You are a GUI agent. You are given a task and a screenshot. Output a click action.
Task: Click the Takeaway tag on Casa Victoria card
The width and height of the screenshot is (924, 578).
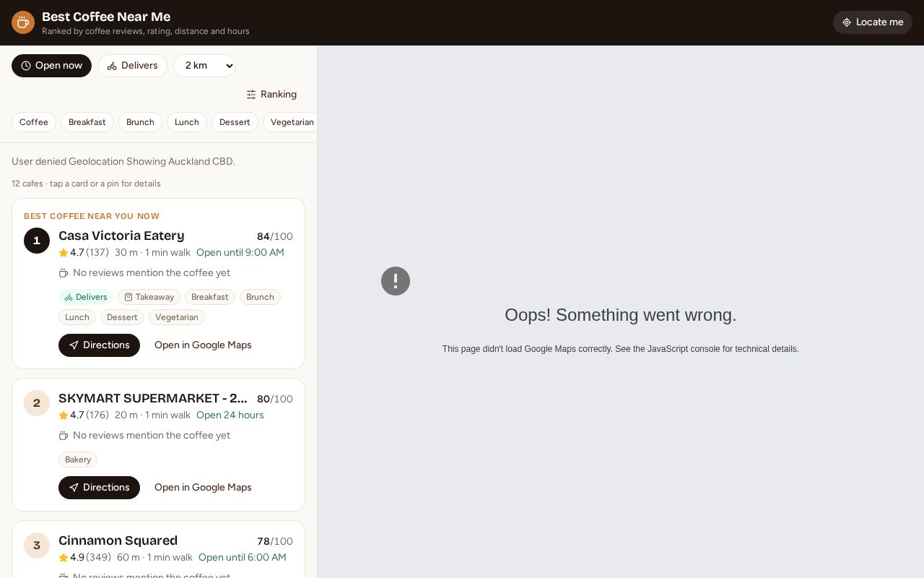pos(149,297)
